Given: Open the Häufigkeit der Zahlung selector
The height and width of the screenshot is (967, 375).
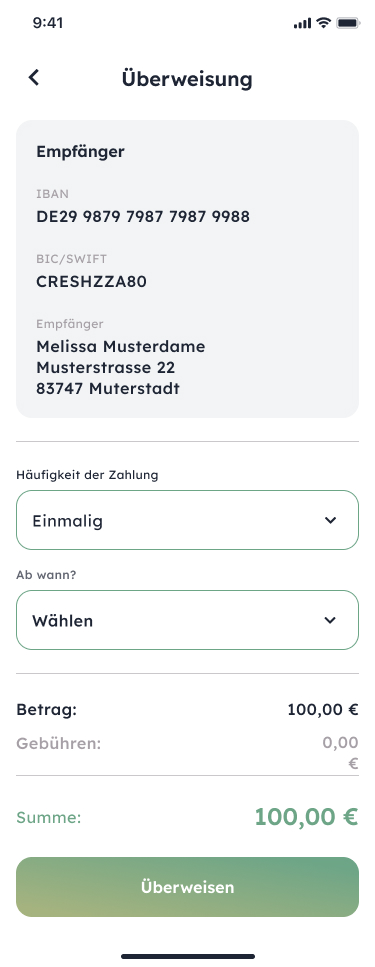Looking at the screenshot, I should click(x=188, y=520).
